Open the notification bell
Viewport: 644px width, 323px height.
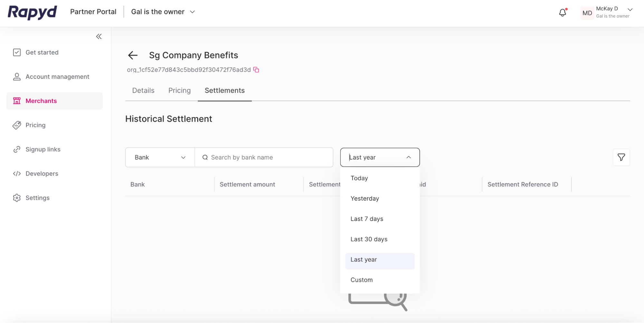point(562,12)
